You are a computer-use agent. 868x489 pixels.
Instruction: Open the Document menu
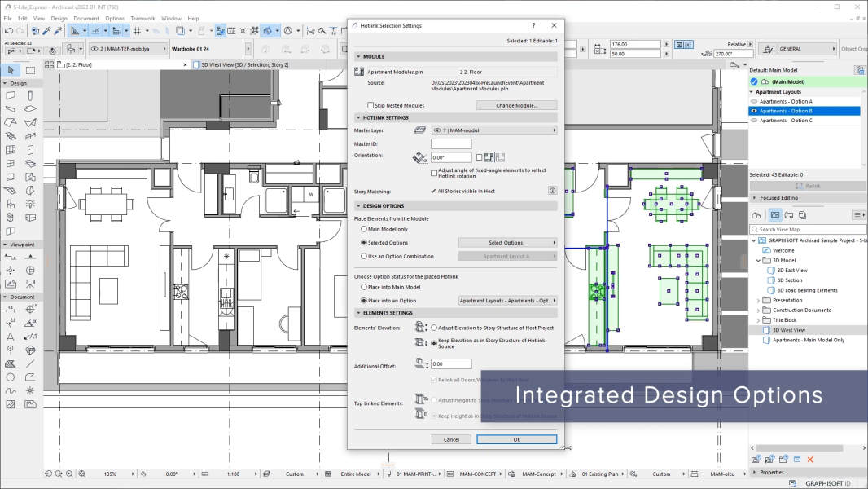[86, 18]
